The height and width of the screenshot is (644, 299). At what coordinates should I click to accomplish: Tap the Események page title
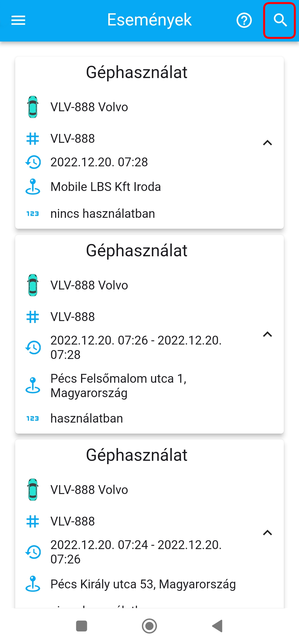tap(149, 20)
